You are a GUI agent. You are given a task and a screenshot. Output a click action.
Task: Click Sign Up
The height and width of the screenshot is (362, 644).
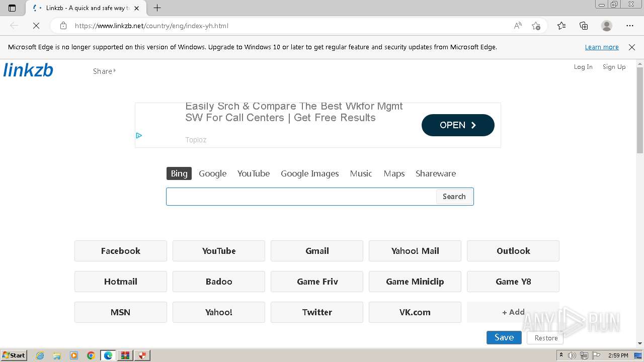pyautogui.click(x=614, y=67)
